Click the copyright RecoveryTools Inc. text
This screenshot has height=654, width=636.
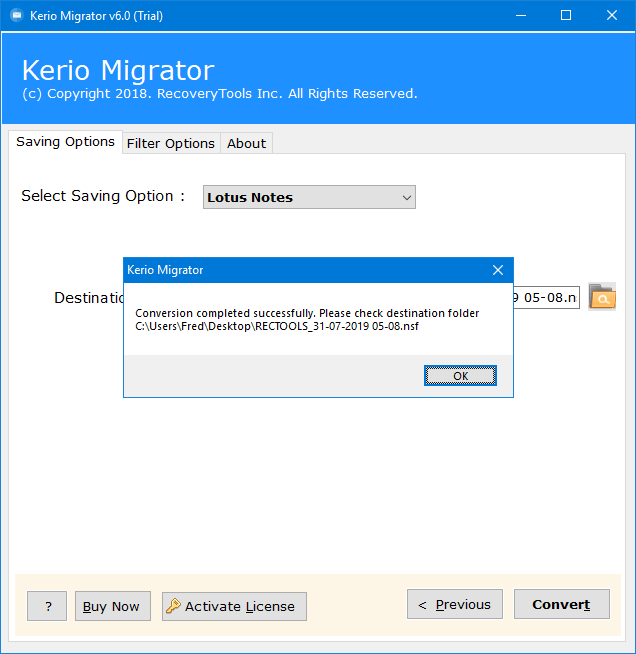220,94
